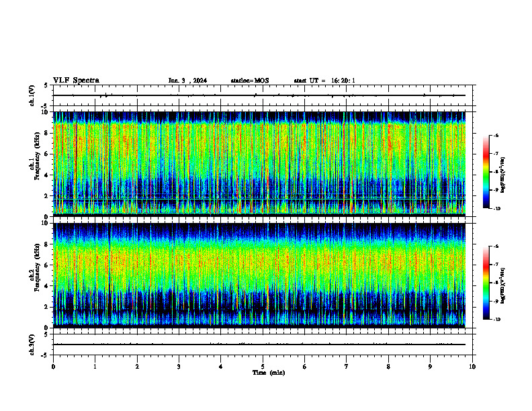
Task: Click time axis tick label "0"
Action: click(x=53, y=367)
